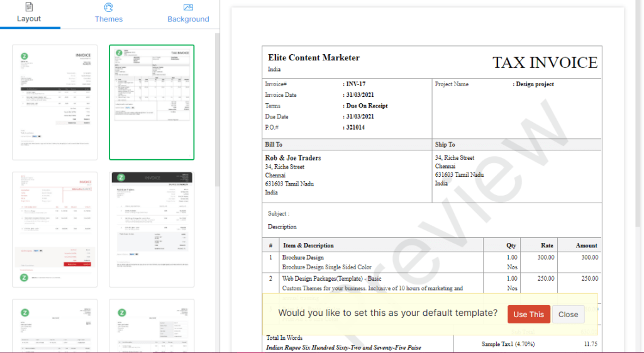Click the green Z logo in first template
This screenshot has width=644, height=353.
click(25, 56)
